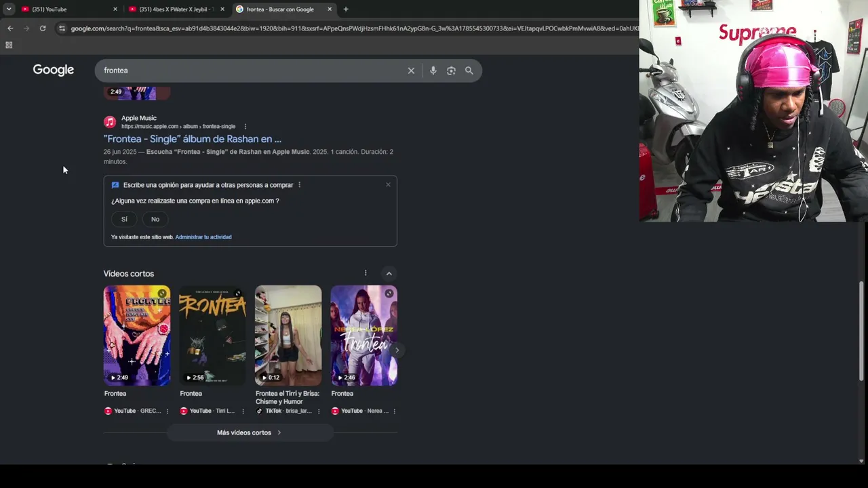Open a new browser tab
Image resolution: width=868 pixels, height=488 pixels.
346,9
